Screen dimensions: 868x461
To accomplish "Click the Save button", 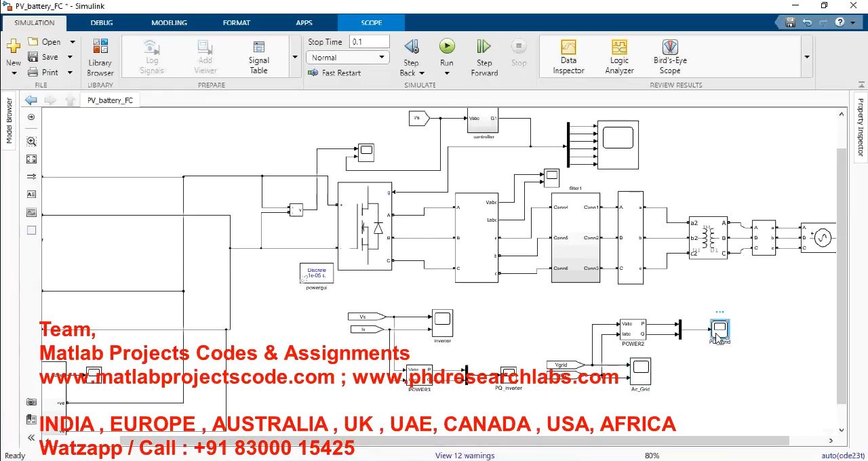I will 43,57.
